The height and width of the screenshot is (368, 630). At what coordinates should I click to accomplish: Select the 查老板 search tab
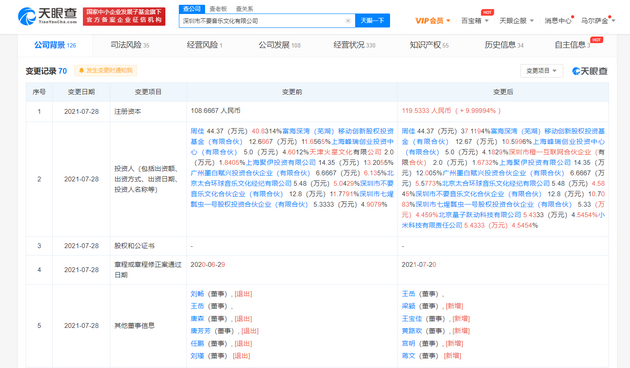pyautogui.click(x=218, y=9)
